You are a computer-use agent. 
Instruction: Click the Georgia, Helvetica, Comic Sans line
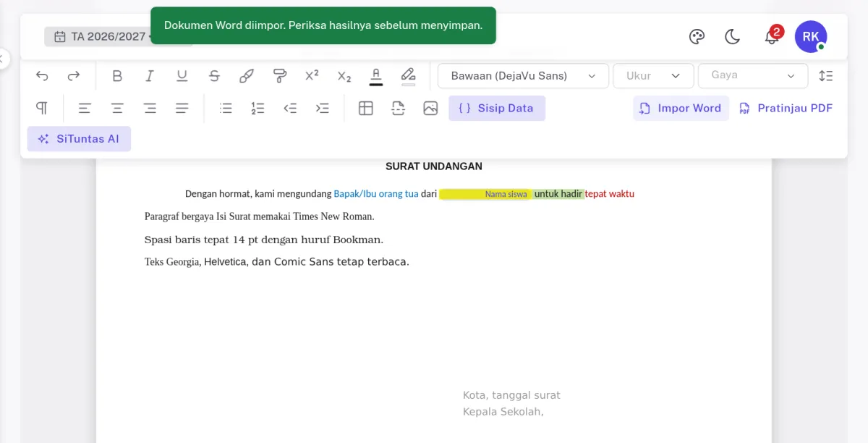point(277,262)
